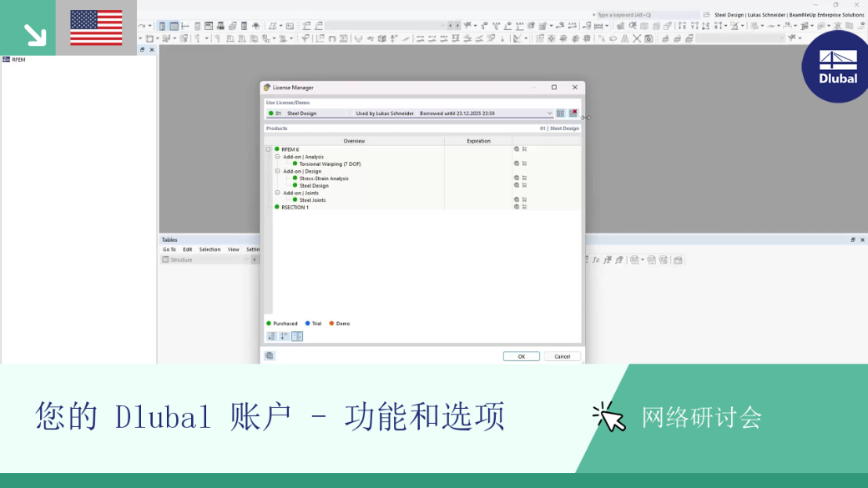
Task: Click the 'Trial' legend label
Action: (x=316, y=324)
